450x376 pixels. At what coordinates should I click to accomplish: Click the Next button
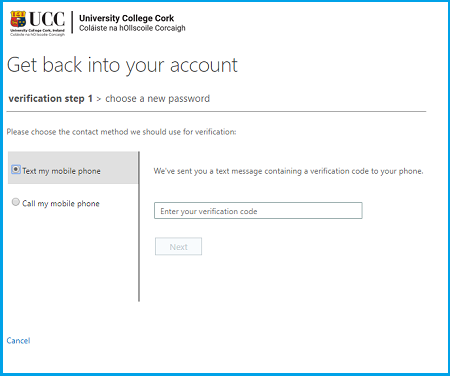click(178, 247)
